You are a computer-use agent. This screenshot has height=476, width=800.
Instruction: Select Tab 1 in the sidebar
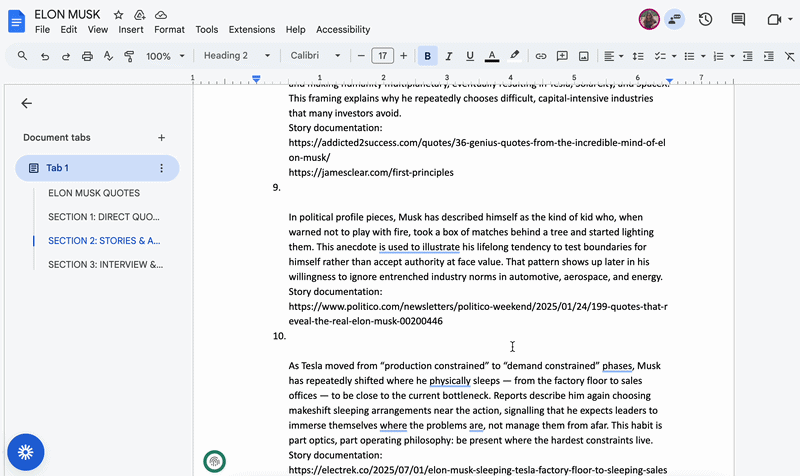(x=97, y=168)
